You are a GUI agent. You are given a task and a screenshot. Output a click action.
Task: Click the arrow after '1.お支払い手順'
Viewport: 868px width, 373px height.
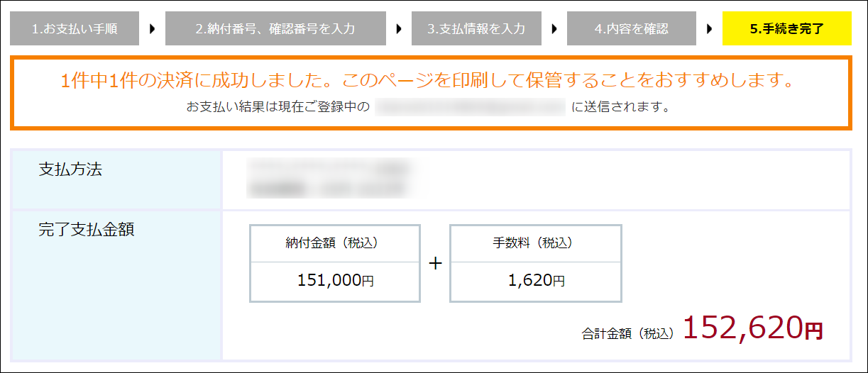(x=152, y=29)
